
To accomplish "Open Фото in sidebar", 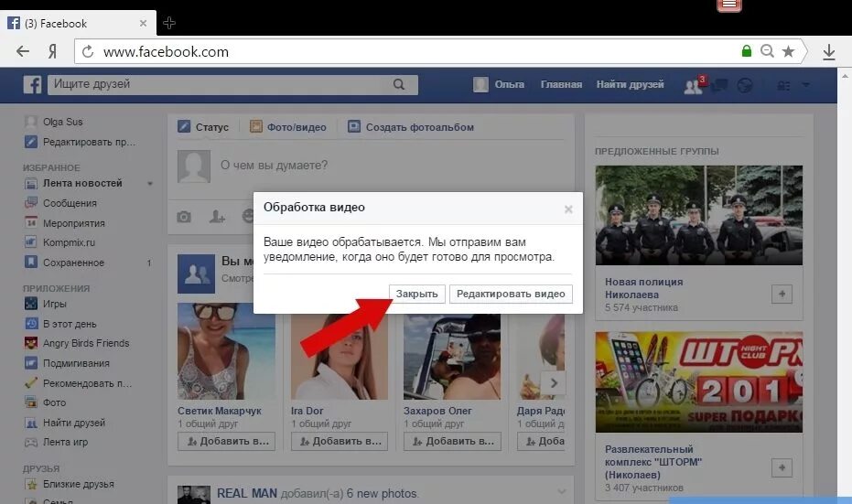I will point(54,403).
